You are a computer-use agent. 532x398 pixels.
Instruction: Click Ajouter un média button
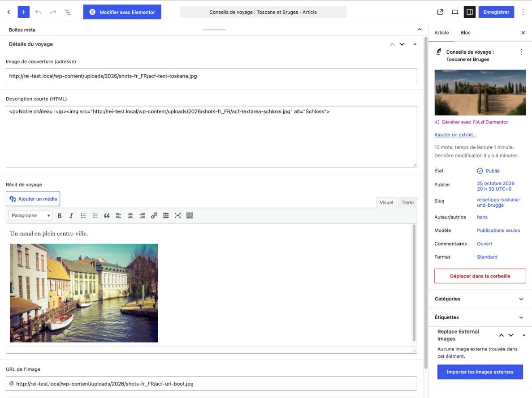33,199
